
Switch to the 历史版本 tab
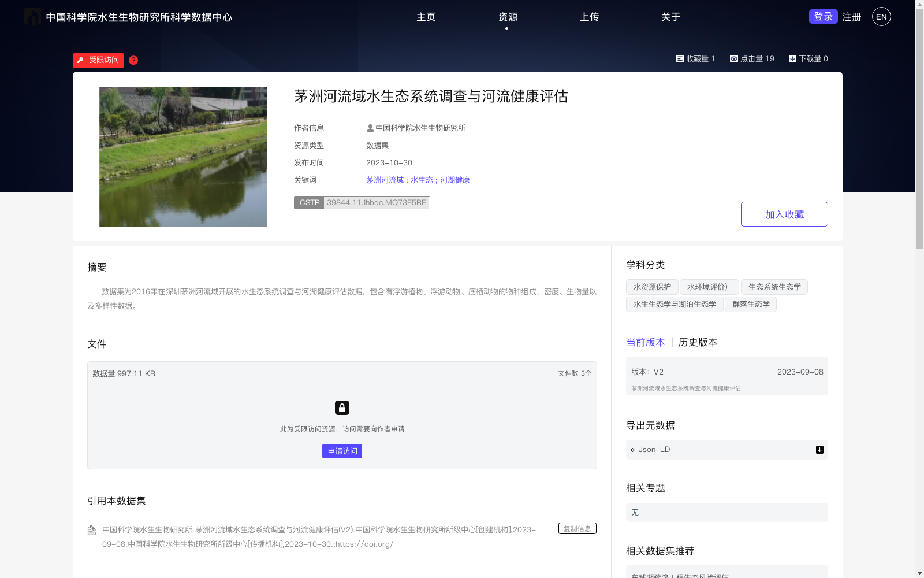coord(698,342)
